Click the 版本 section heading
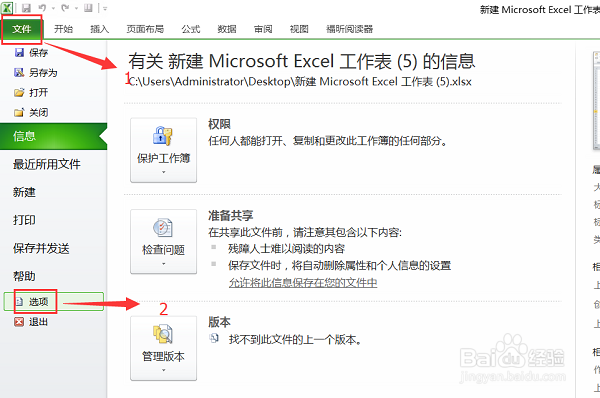This screenshot has height=398, width=600. [x=219, y=322]
